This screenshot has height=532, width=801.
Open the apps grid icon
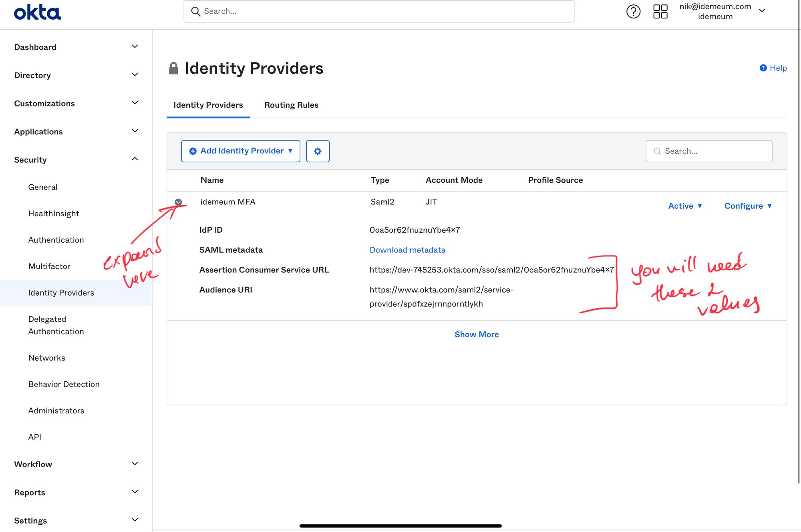(660, 11)
